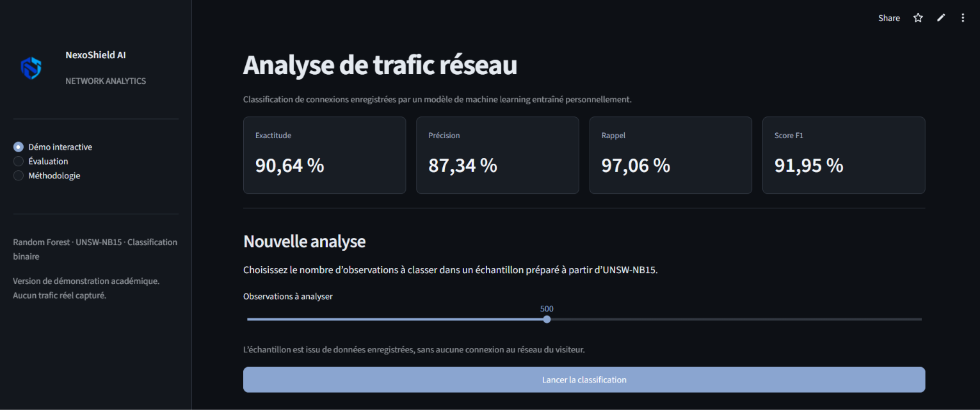Screen dimensions: 980x410
Task: Click the Version de démonstration académique note
Action: (86, 288)
